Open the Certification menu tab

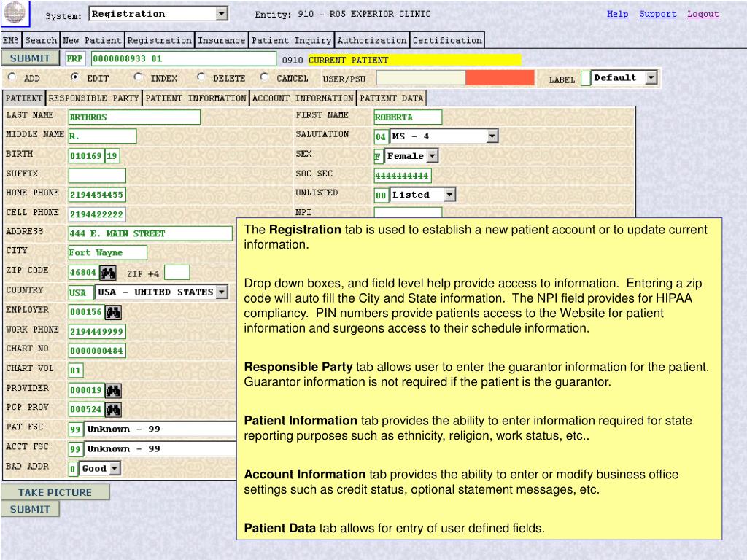[447, 41]
